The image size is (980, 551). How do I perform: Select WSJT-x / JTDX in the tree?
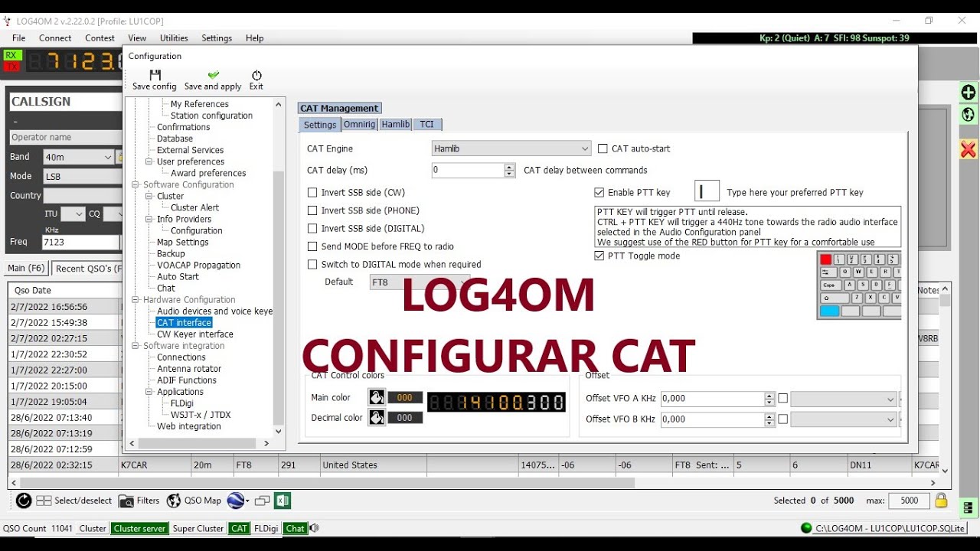click(201, 415)
